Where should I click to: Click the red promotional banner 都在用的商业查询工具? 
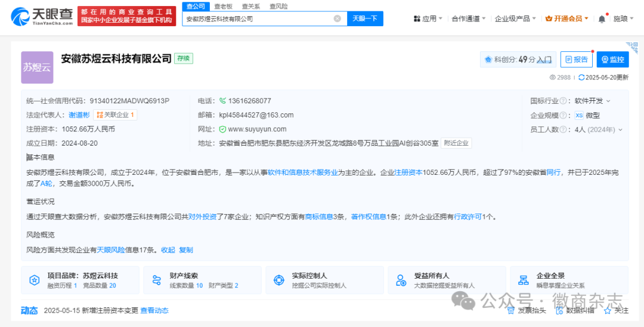pos(126,17)
